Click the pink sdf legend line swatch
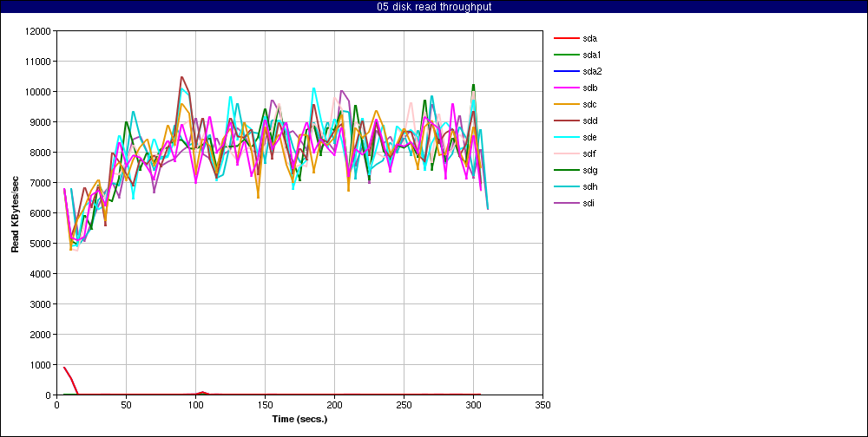 566,153
